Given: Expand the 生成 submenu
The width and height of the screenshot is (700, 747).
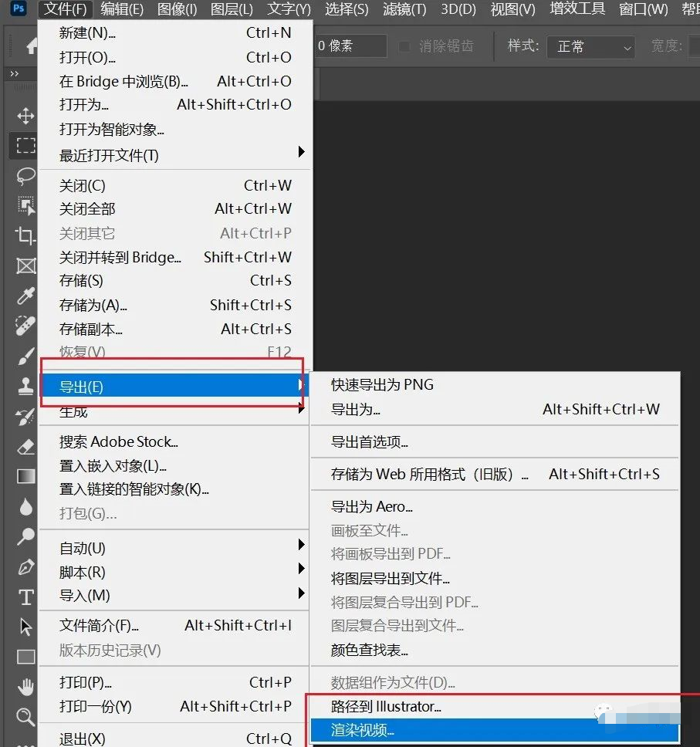Looking at the screenshot, I should (174, 411).
